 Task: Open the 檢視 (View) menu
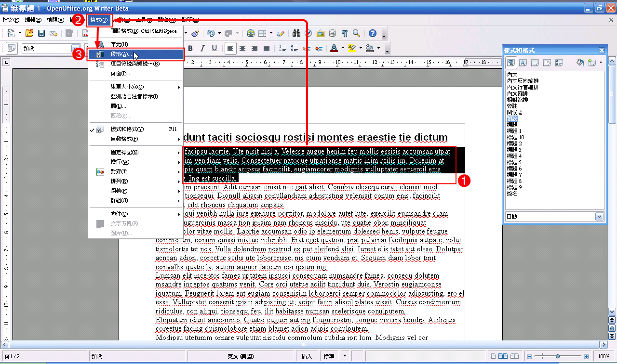pyautogui.click(x=55, y=20)
